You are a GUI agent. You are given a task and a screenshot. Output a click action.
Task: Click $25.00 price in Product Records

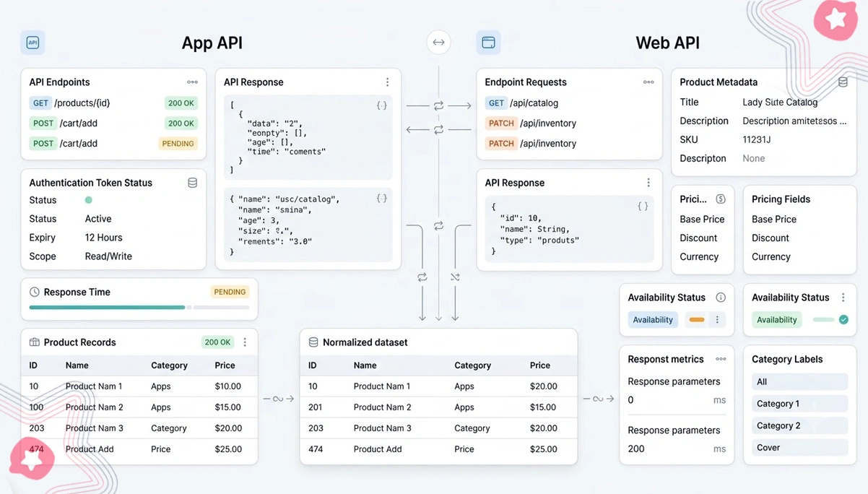[x=228, y=449]
